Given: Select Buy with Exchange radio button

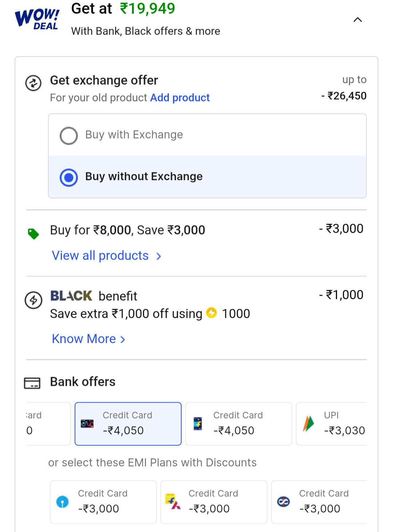Looking at the screenshot, I should coord(69,136).
